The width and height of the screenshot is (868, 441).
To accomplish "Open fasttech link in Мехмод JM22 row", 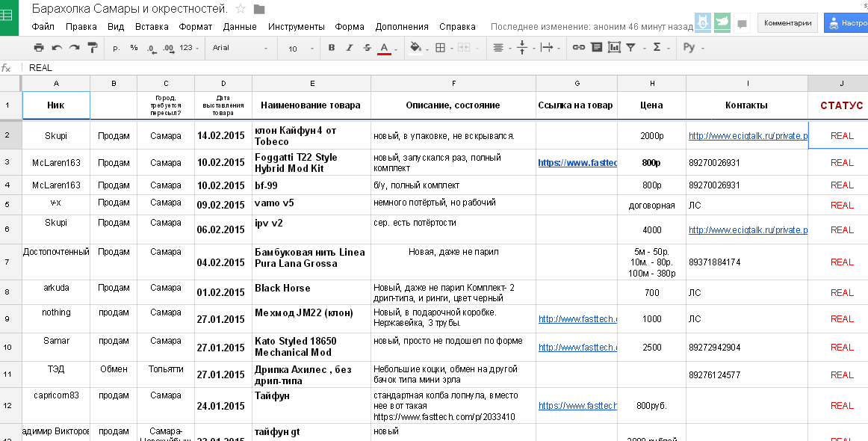I will tap(577, 319).
